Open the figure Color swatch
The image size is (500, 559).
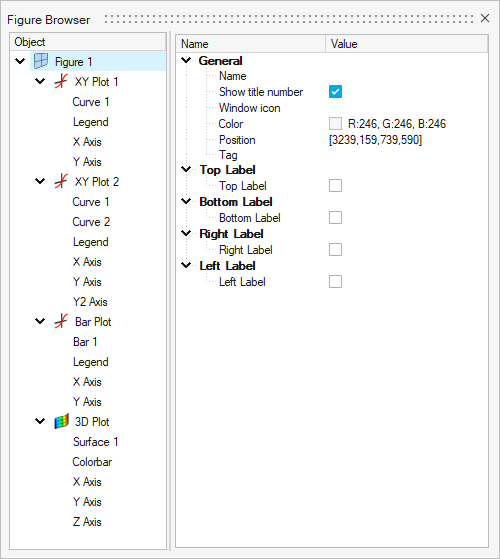[335, 124]
